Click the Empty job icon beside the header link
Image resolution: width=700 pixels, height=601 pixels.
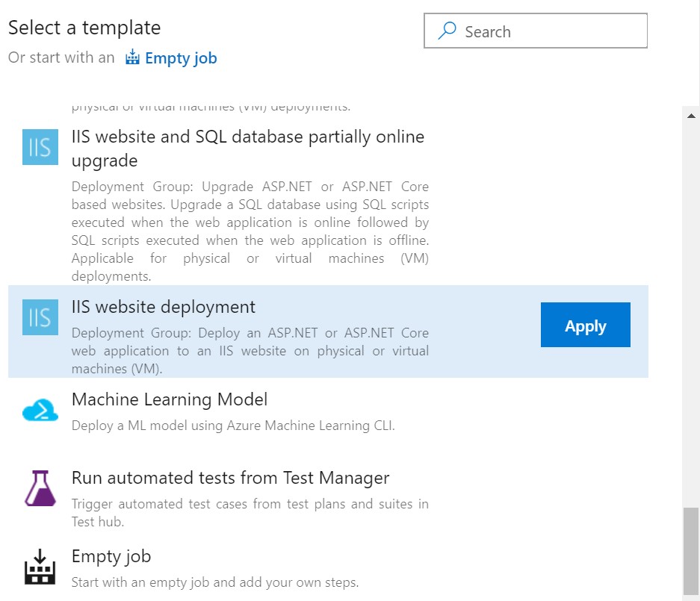pos(132,57)
